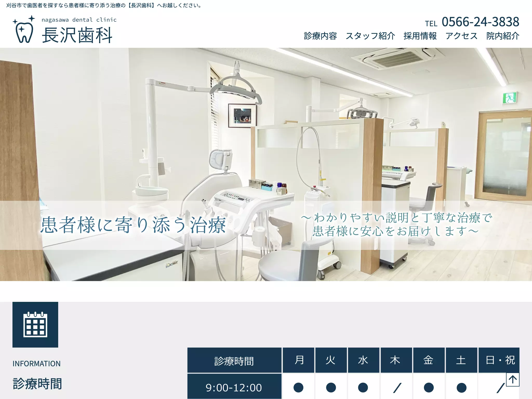The width and height of the screenshot is (532, 399).
Task: Click the 木 column header
Action: coord(396,360)
